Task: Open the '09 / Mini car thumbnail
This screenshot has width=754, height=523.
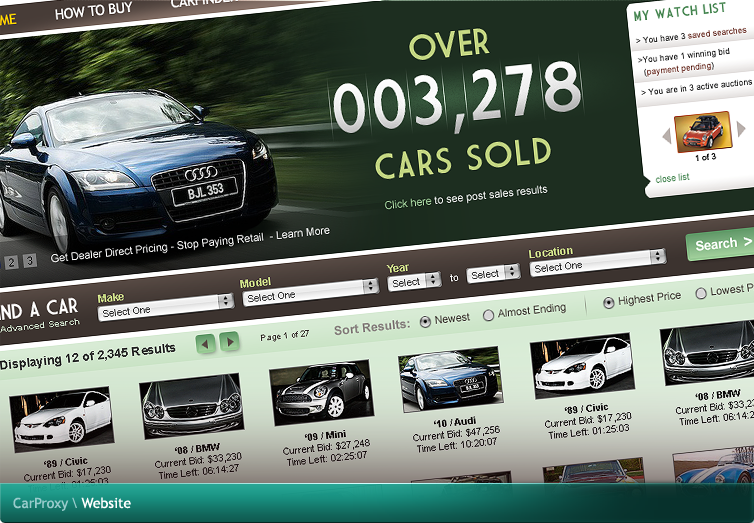Action: (x=321, y=392)
